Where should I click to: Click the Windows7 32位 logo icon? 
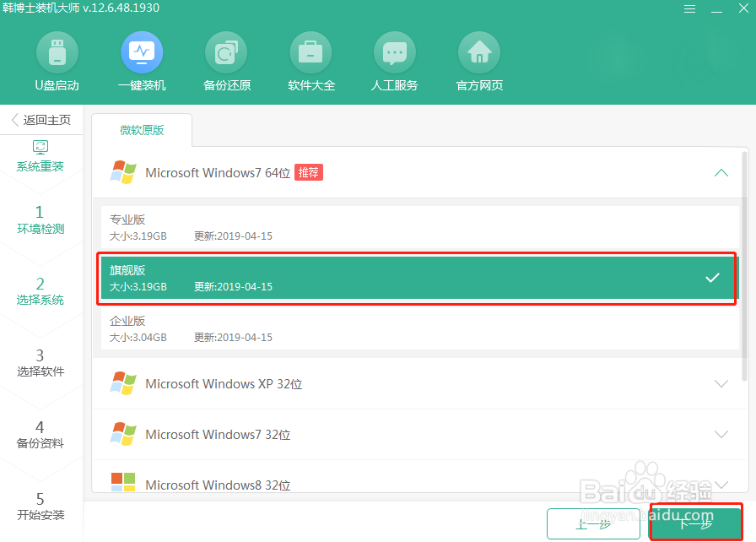[x=123, y=434]
